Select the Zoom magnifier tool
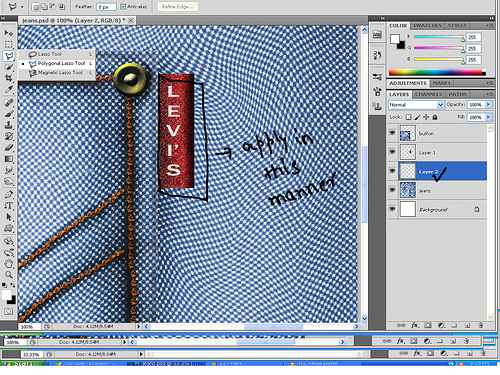500x375 pixels. coord(9,275)
